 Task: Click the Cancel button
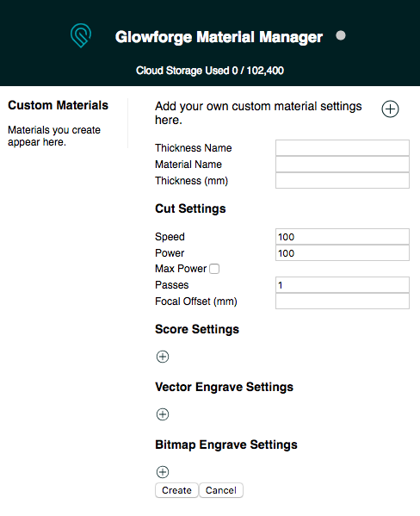pos(221,490)
